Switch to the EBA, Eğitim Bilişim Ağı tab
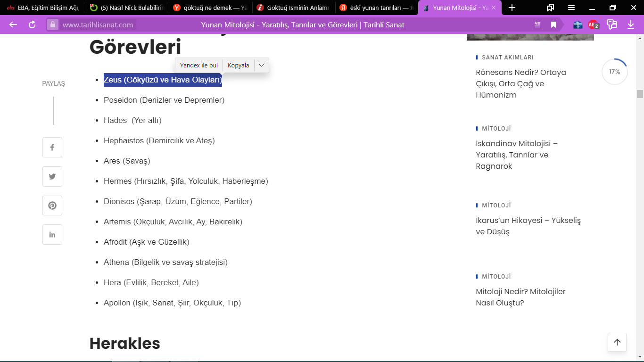644x362 pixels. coord(43,8)
